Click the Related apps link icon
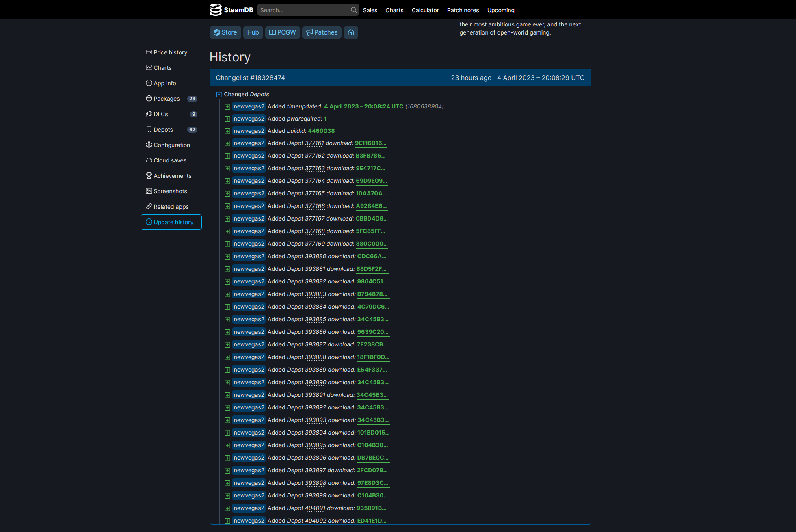796x532 pixels. tap(149, 206)
